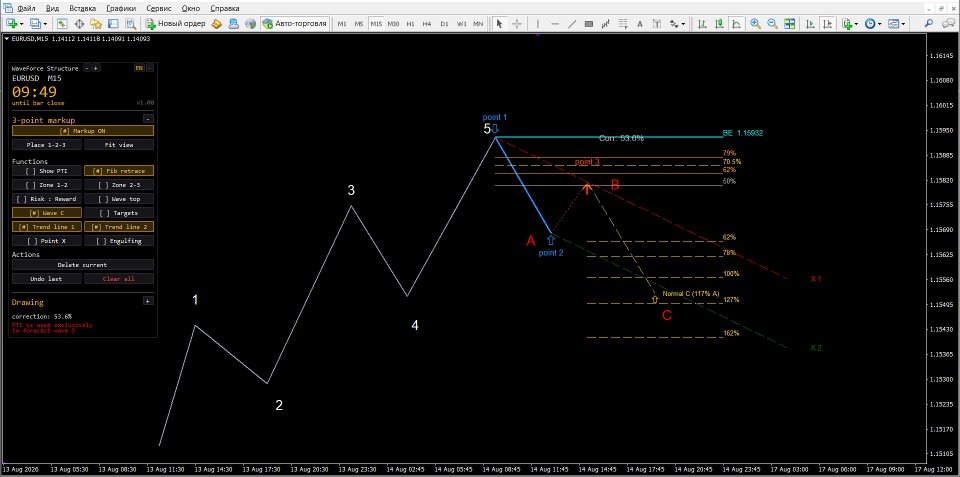Image resolution: width=960 pixels, height=477 pixels.
Task: Zoom out on the chart
Action: pos(773,23)
